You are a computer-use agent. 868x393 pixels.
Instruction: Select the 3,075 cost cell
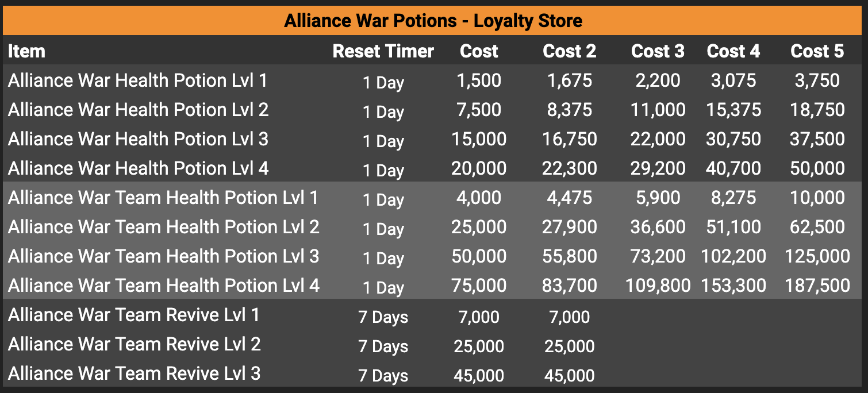(x=733, y=80)
